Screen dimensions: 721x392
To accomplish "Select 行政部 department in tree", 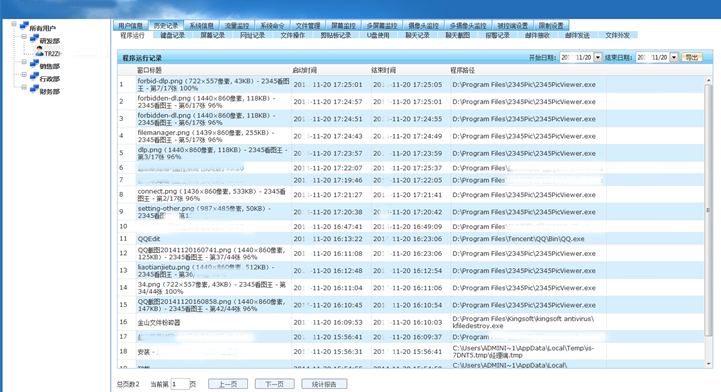I will [x=50, y=79].
